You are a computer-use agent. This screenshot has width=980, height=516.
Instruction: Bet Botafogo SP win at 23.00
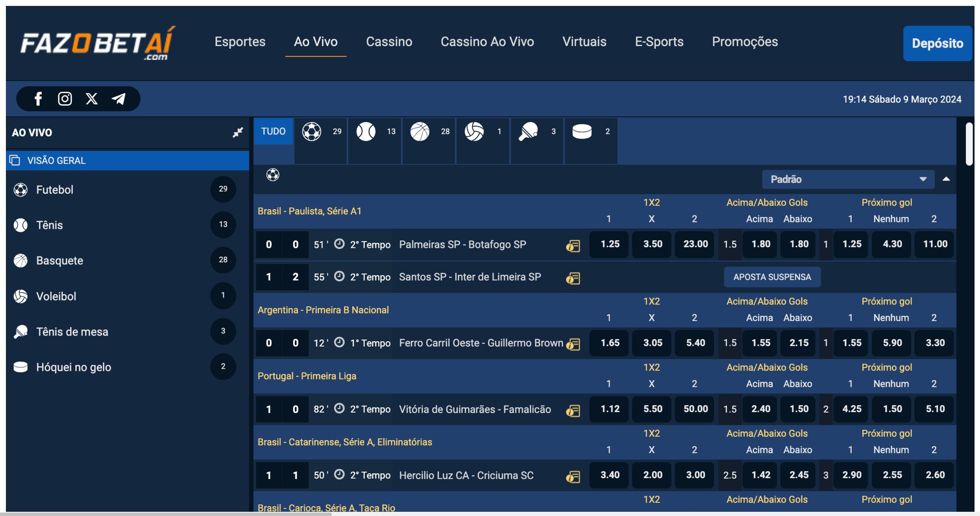point(695,244)
